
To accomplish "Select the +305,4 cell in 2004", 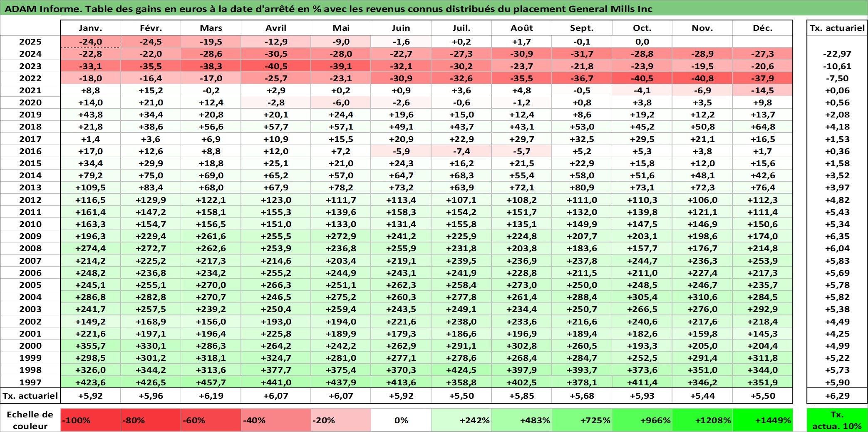I will [x=642, y=297].
